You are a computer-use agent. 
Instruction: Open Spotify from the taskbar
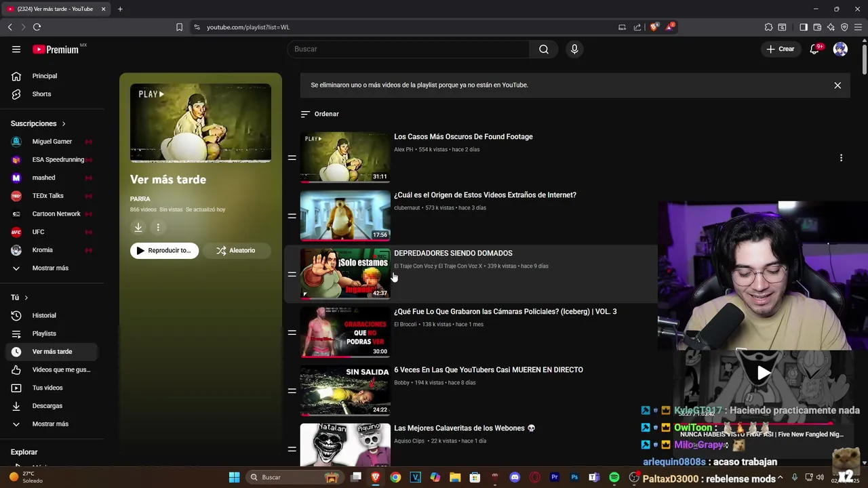click(614, 477)
